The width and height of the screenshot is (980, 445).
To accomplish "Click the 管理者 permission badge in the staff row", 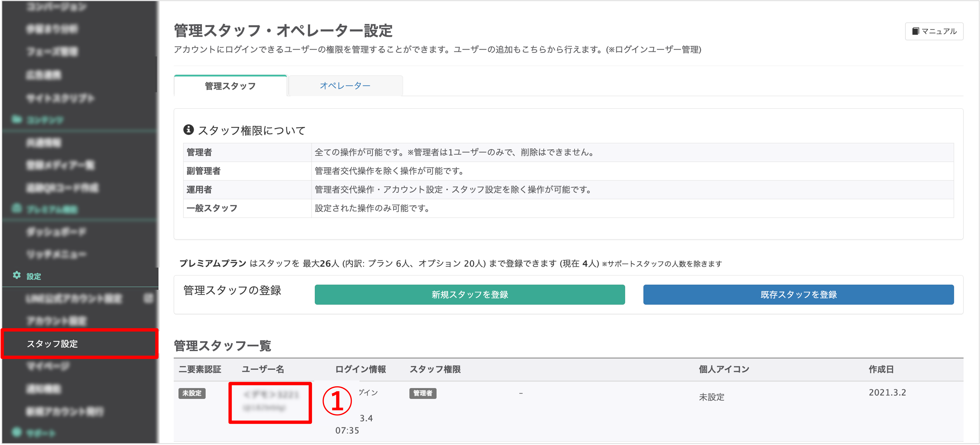I will (x=423, y=394).
